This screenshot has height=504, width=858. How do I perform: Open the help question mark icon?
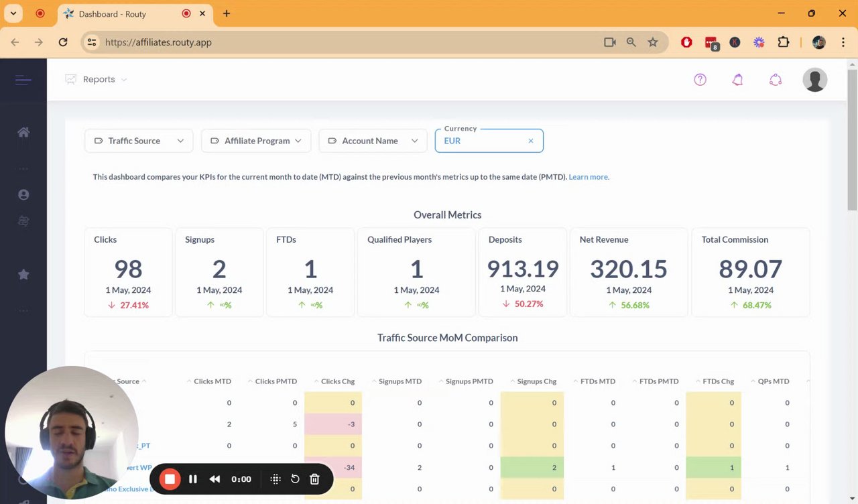(700, 80)
